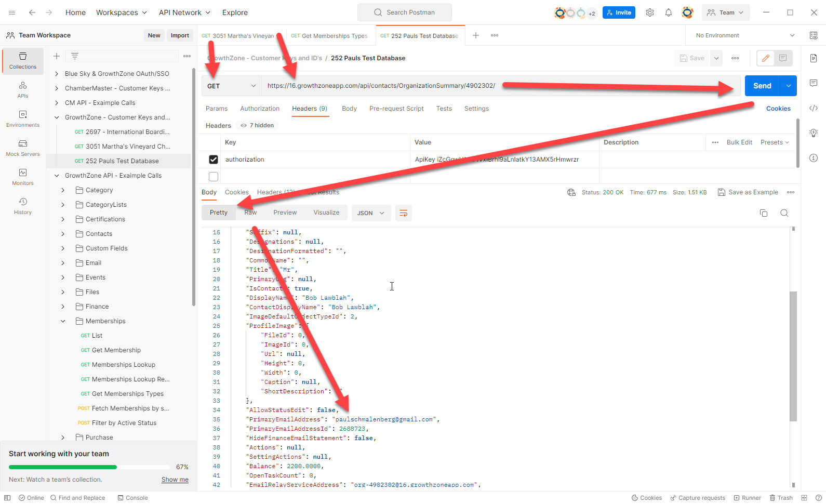Expand the Contacts folder
The image size is (826, 504).
pyautogui.click(x=63, y=234)
